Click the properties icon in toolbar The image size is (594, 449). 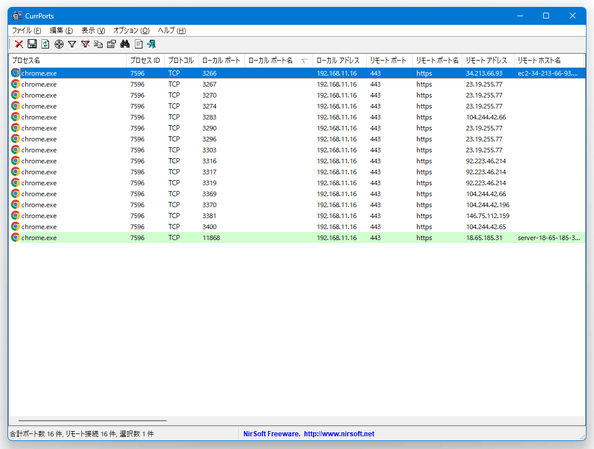(x=111, y=44)
